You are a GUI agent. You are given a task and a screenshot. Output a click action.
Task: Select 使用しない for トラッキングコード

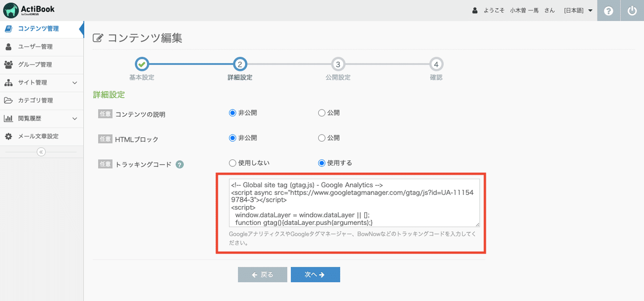coord(232,163)
